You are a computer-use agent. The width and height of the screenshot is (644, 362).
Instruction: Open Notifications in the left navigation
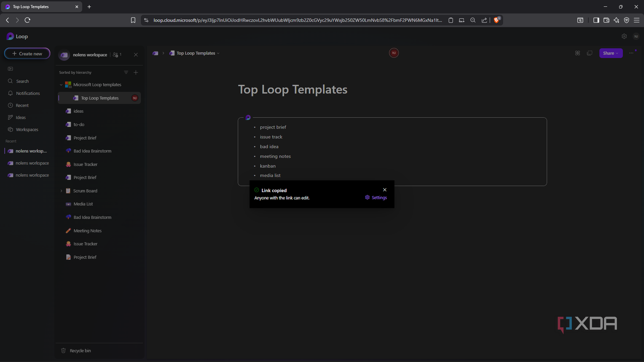[x=24, y=93]
